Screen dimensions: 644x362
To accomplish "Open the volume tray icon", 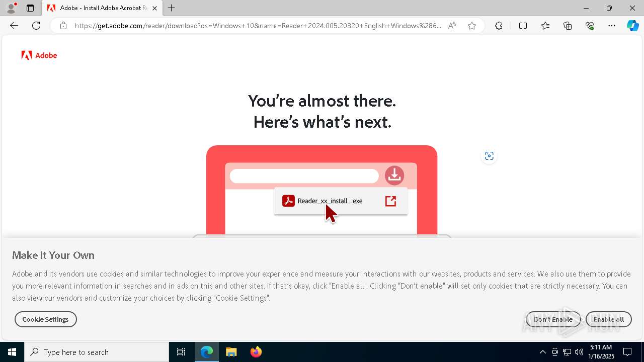I will point(579,352).
